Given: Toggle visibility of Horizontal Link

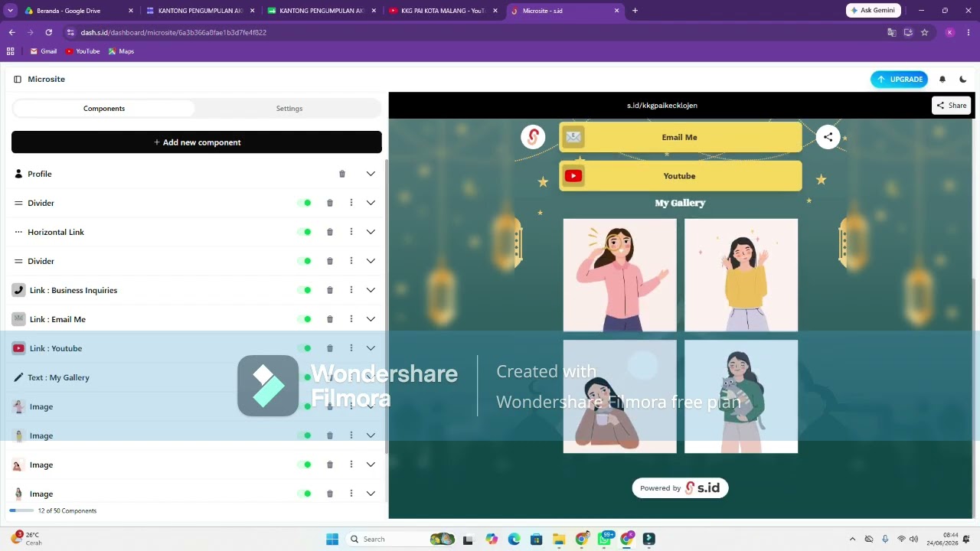Looking at the screenshot, I should click(305, 232).
